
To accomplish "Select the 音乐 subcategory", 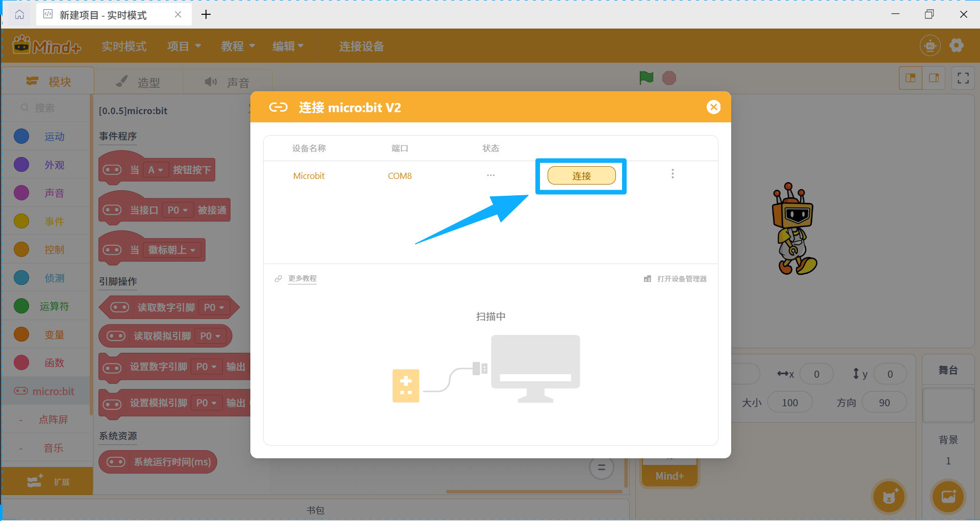I will [46, 448].
